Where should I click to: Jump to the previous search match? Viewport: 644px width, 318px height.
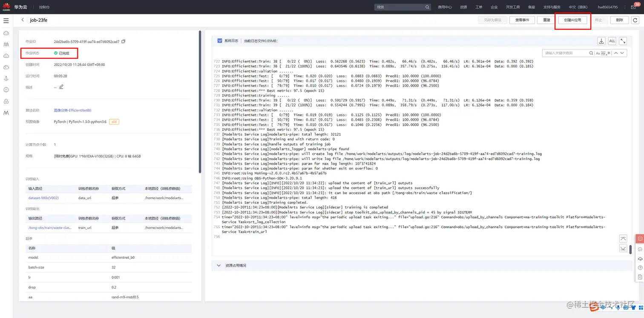click(616, 53)
